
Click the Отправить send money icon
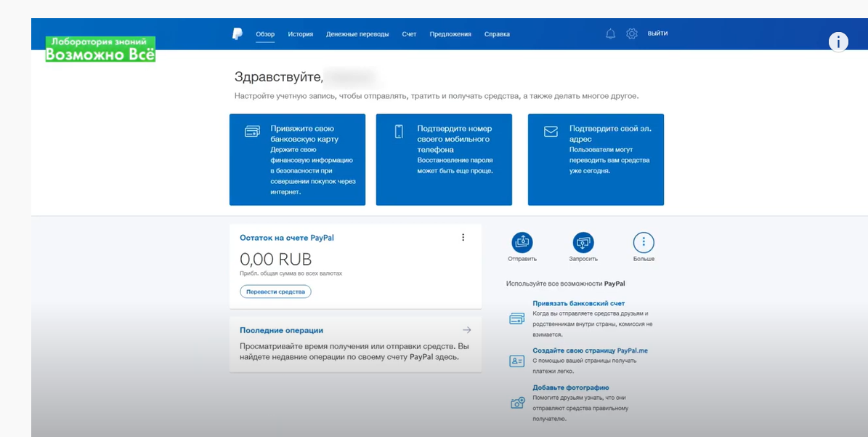522,243
